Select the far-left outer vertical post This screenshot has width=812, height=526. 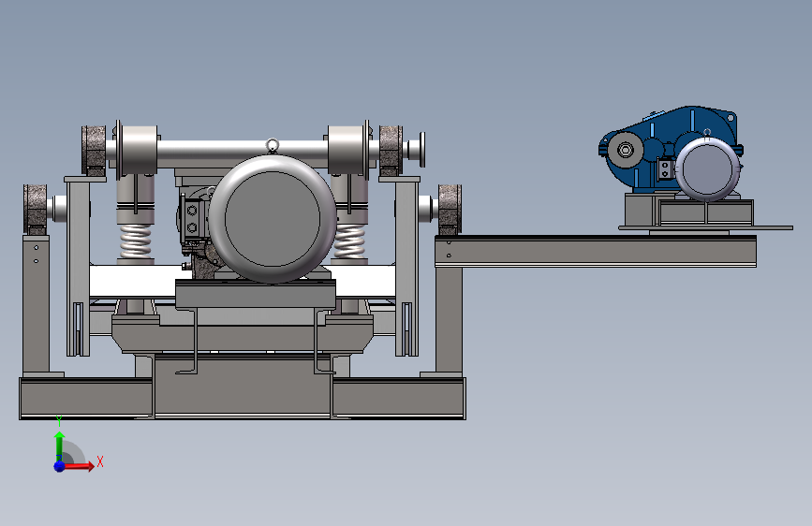(x=37, y=305)
